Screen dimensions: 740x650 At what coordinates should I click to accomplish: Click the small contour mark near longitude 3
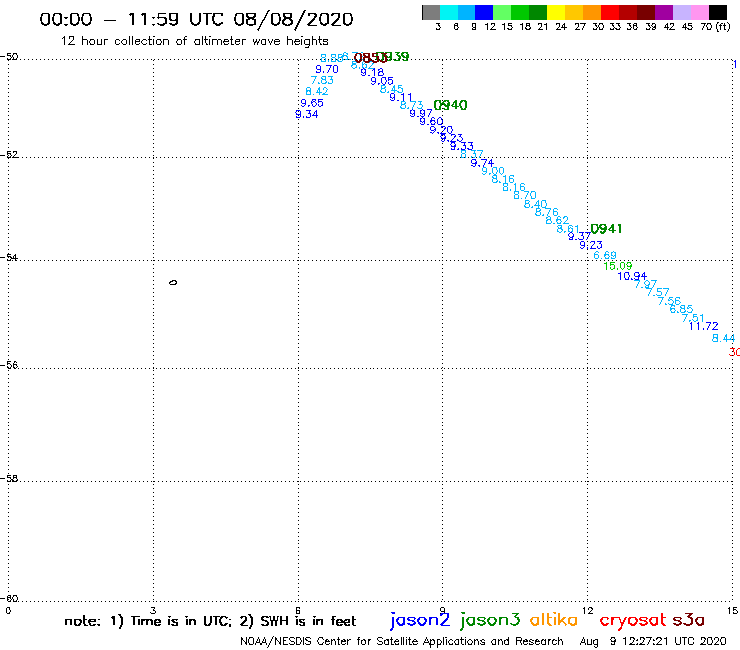(173, 282)
